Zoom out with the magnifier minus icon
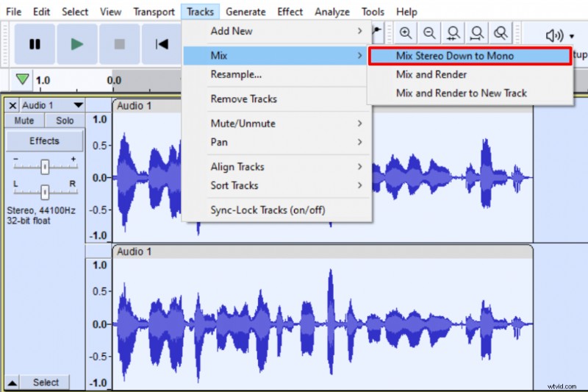This screenshot has width=588, height=392. [429, 33]
